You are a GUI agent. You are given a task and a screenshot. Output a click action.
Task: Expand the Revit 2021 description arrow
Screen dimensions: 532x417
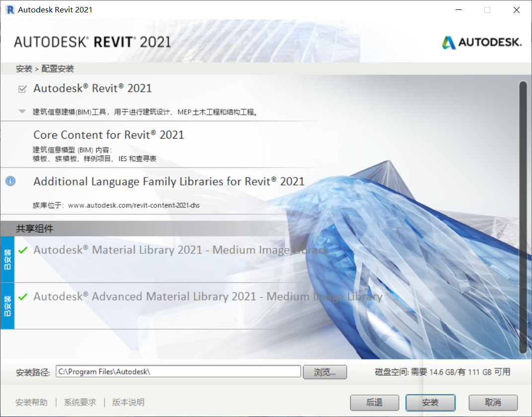pos(22,111)
